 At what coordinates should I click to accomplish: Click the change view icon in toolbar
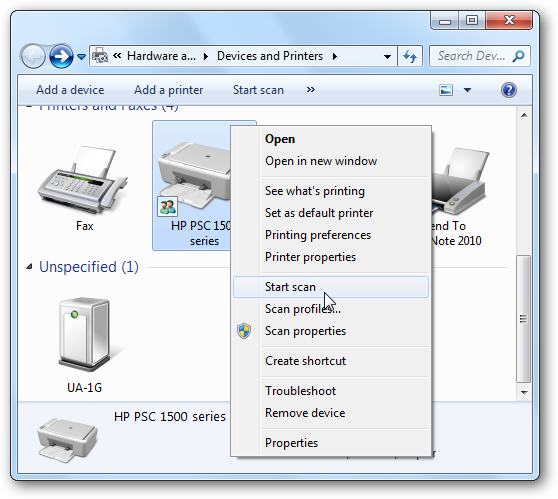(x=446, y=90)
